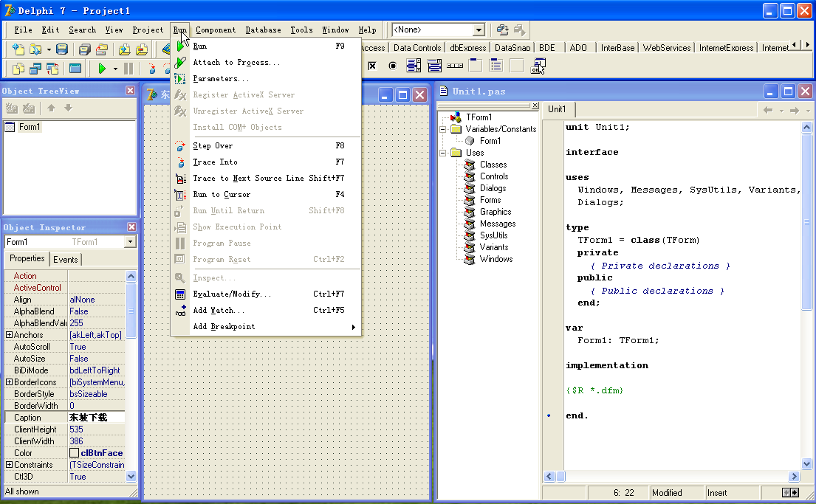Choose Step Over menu entry

pyautogui.click(x=266, y=146)
